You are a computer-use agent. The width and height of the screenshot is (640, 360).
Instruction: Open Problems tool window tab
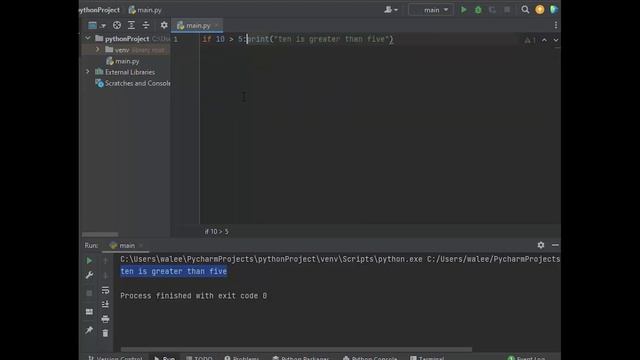242,358
